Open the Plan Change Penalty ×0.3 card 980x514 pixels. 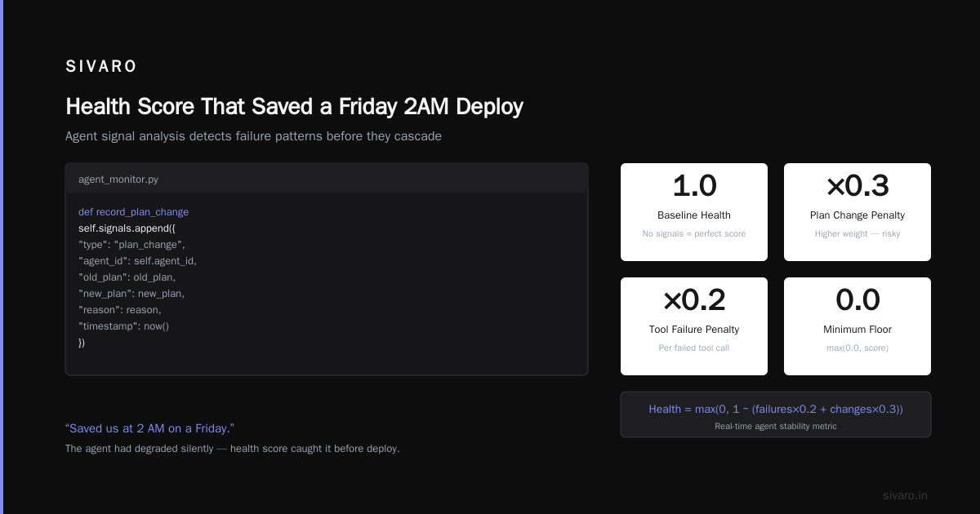click(x=857, y=212)
